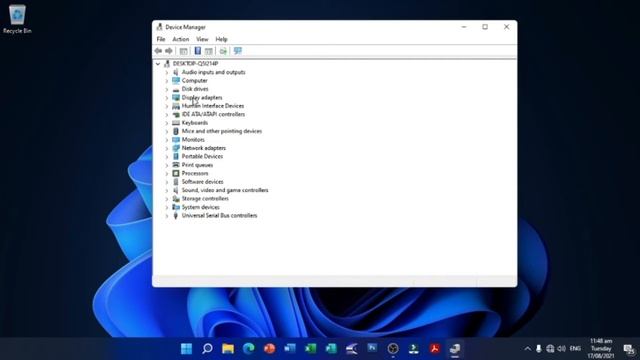Select the Computer category monitor icon
Screen dimensions: 640x360
[176, 80]
